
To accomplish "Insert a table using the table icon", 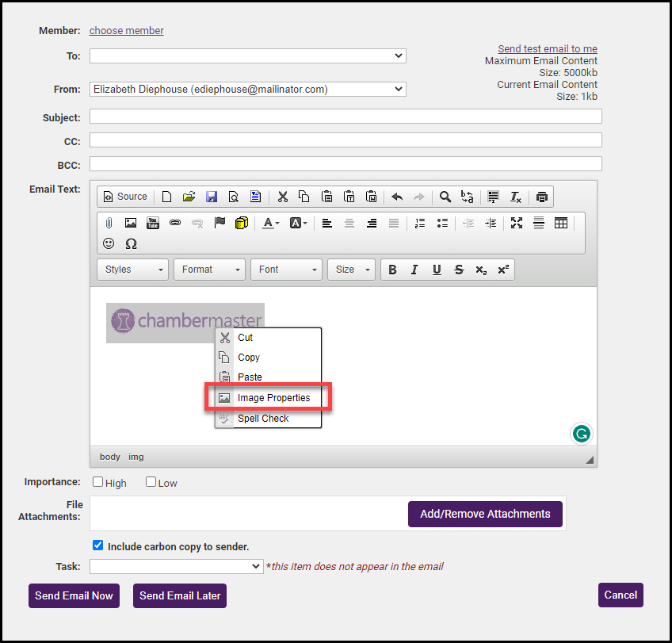I will (x=561, y=224).
